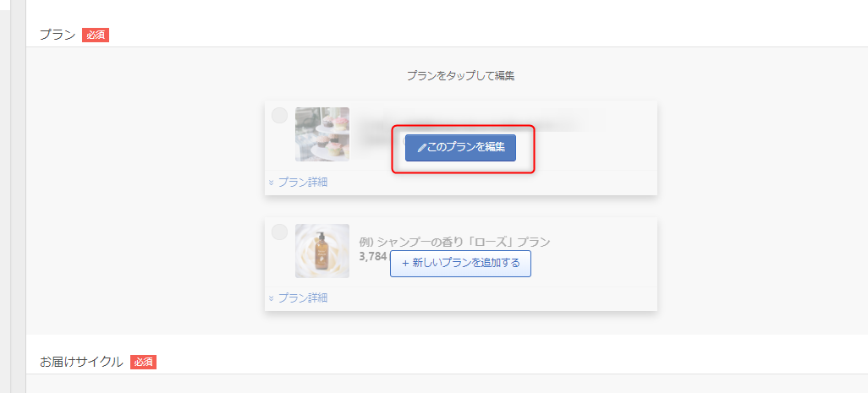The image size is (868, 393).
Task: Click the 新しいプランを追加する button
Action: tap(460, 264)
